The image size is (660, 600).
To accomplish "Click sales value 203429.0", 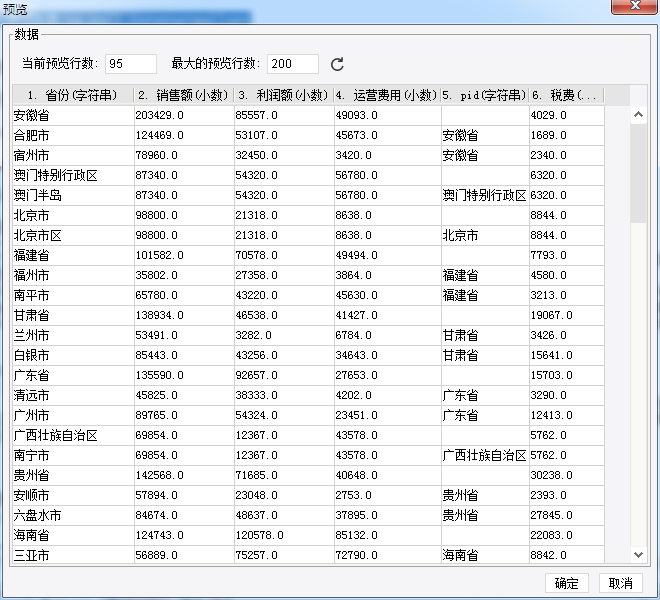I will [x=184, y=115].
